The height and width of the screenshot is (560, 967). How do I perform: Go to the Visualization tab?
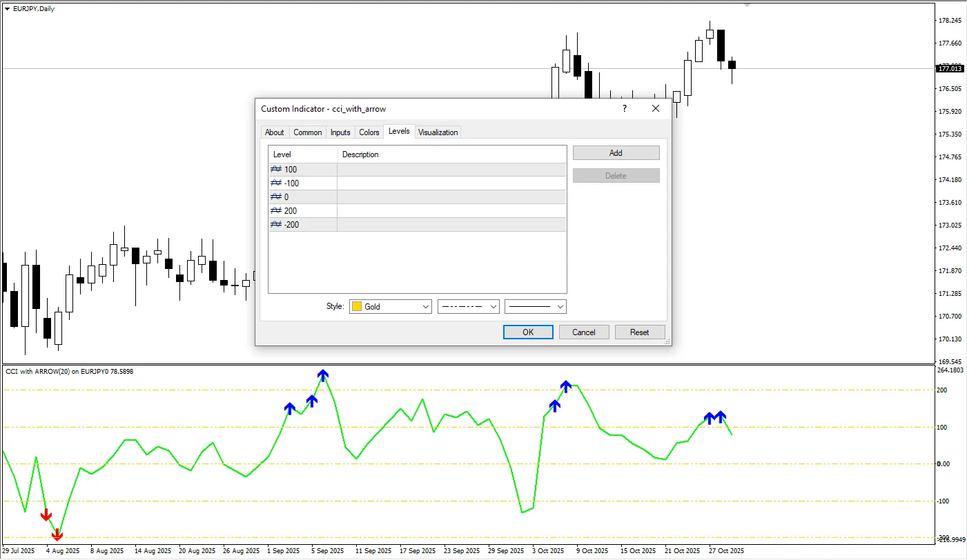(x=438, y=132)
